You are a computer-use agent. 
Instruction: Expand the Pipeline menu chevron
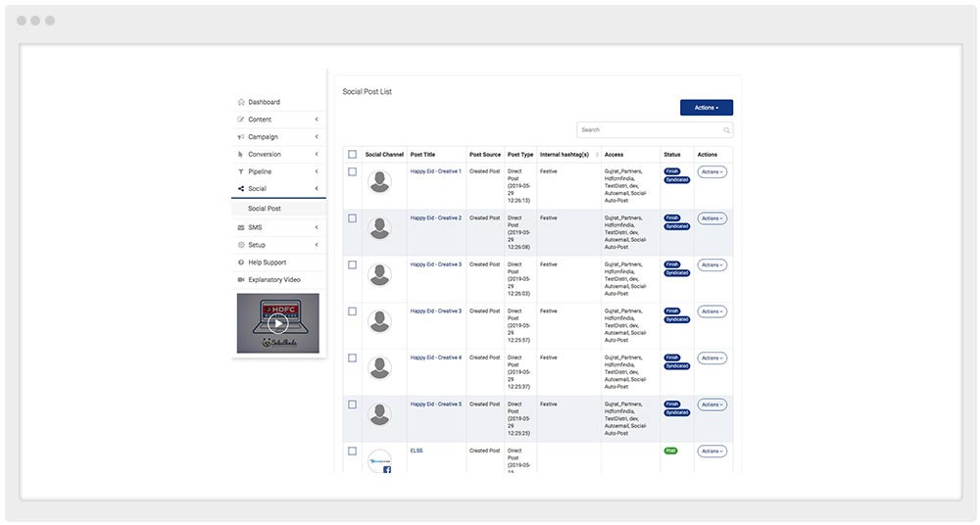click(x=317, y=171)
